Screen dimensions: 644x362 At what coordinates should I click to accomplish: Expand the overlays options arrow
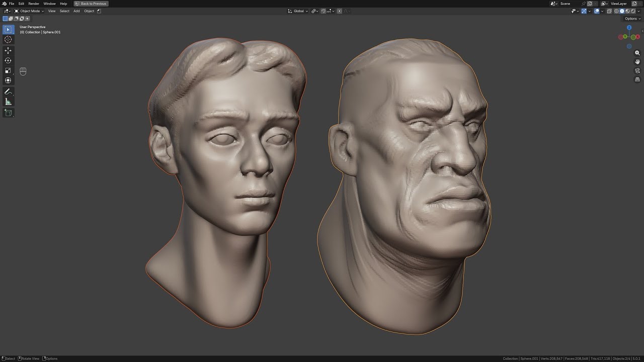tap(602, 11)
